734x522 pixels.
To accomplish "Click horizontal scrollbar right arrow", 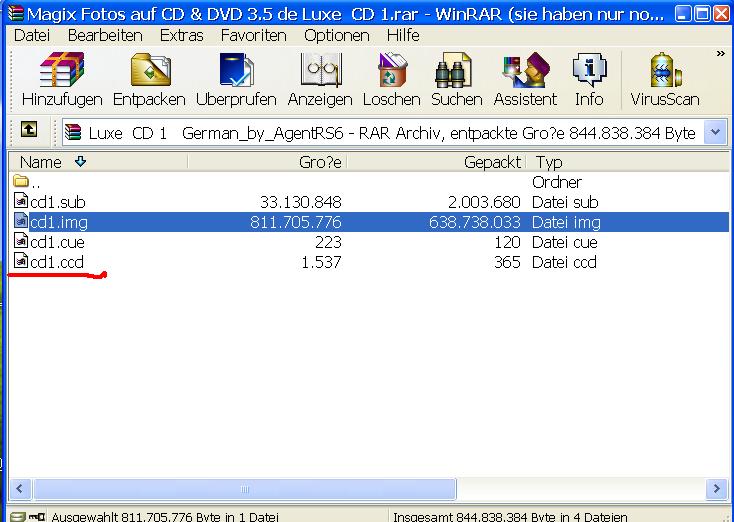I will (717, 489).
